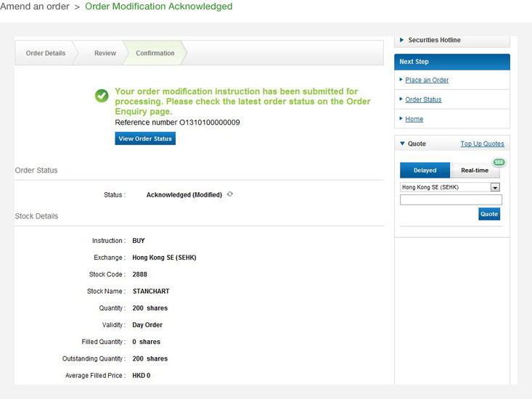Viewport: 532px width, 399px height.
Task: Switch to the Real-time quote tab
Action: point(475,170)
